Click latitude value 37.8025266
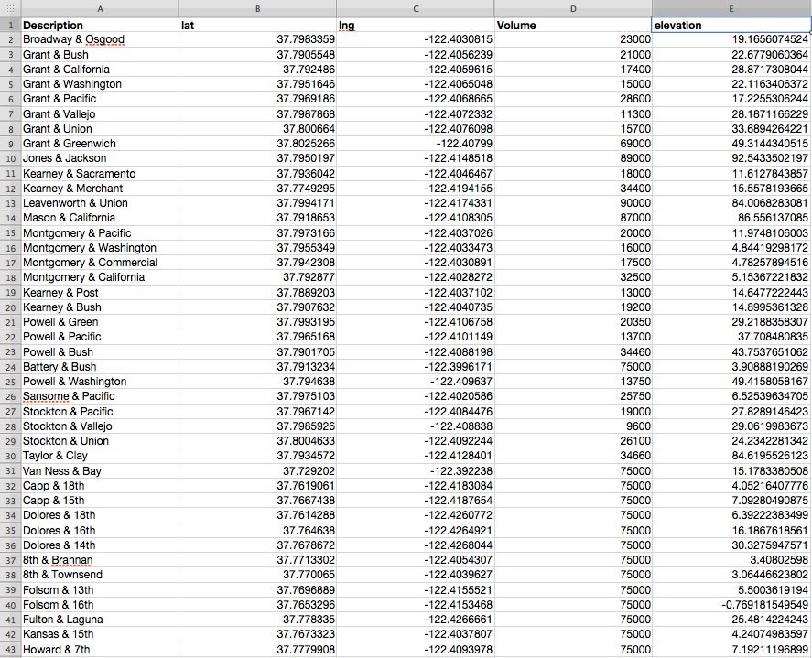 pos(257,144)
